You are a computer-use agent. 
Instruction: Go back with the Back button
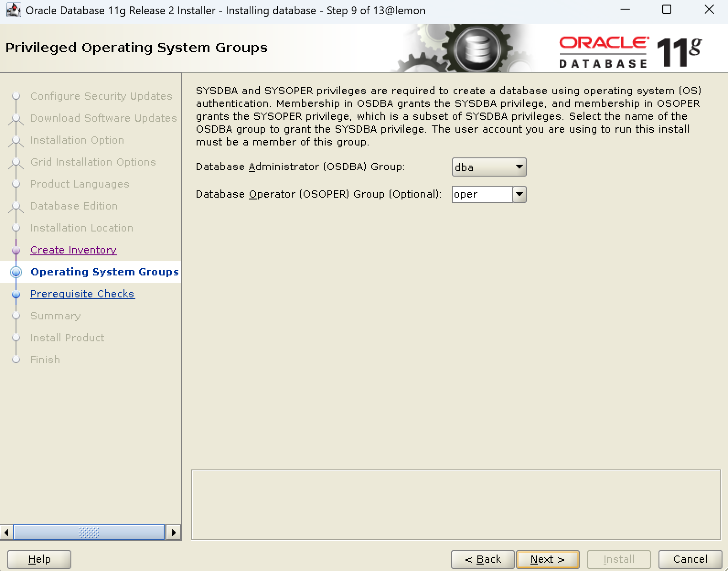(482, 559)
